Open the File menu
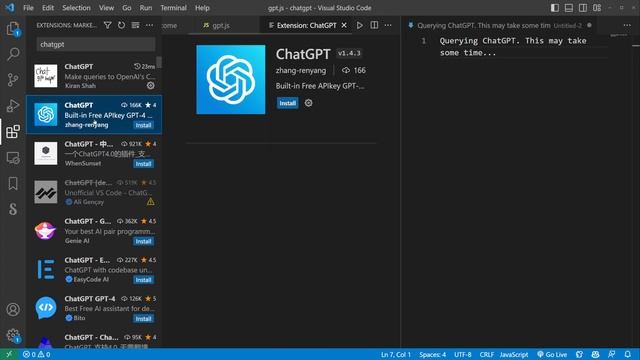Image resolution: width=640 pixels, height=360 pixels. click(x=28, y=8)
